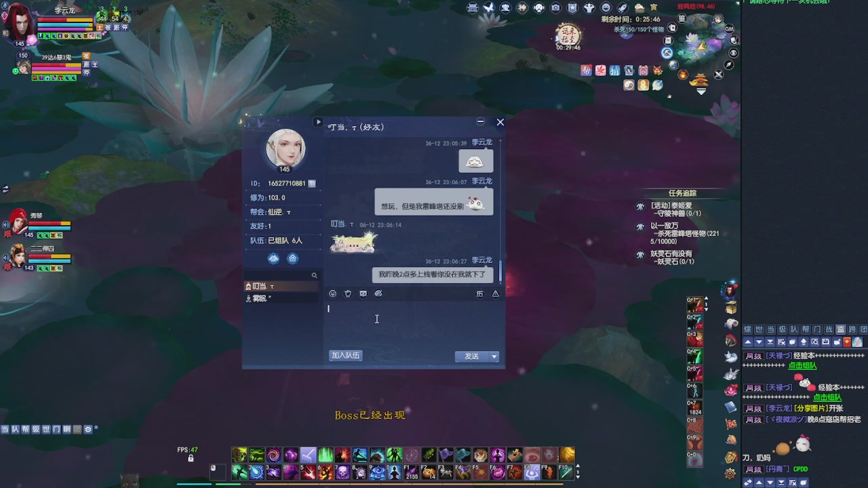Open the 鉴 icon beside the minimap
This screenshot has width=868, height=488.
682,19
